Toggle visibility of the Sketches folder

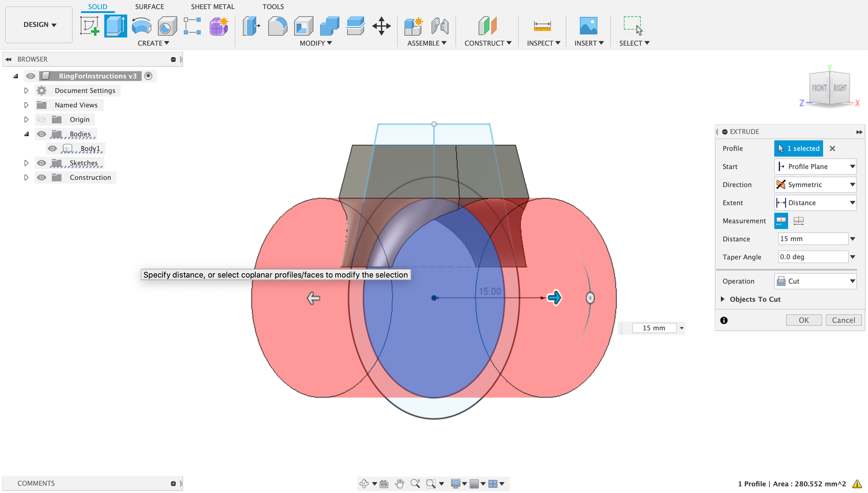coord(42,163)
